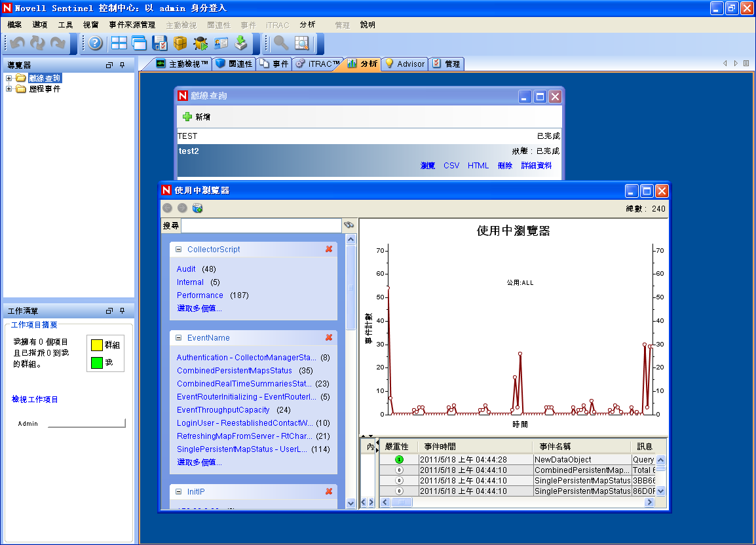Click the cascade windows toolbar icon
The height and width of the screenshot is (545, 756).
tap(139, 43)
